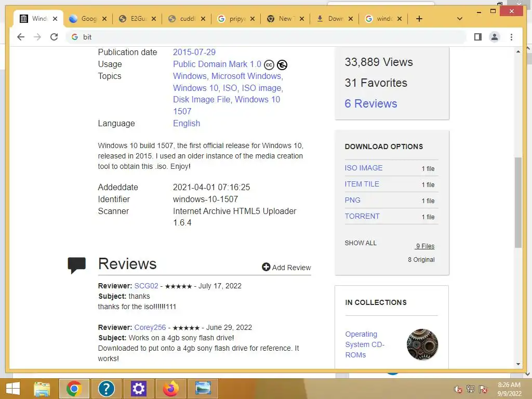532x399 pixels.
Task: Click the page scrollbar up arrow
Action: tap(518, 51)
